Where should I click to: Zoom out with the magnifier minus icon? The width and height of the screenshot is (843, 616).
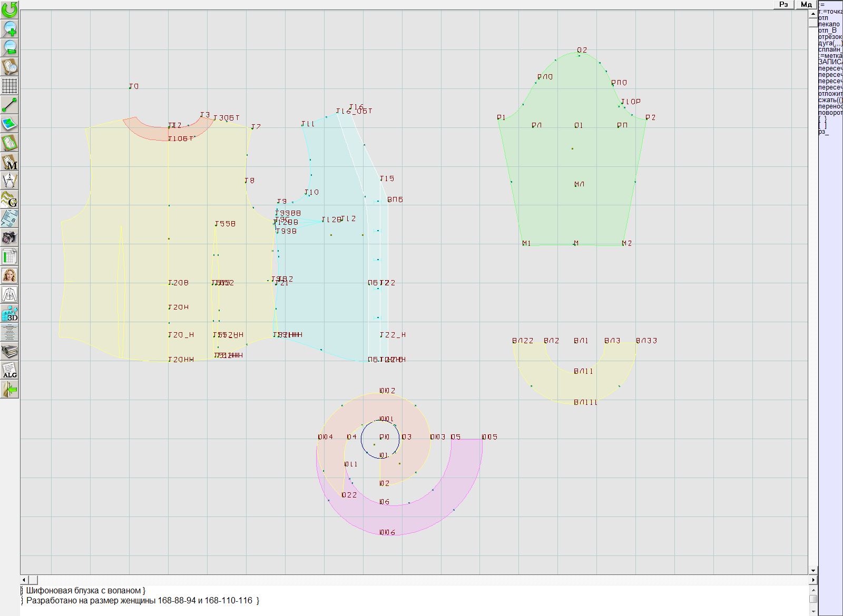coord(9,47)
